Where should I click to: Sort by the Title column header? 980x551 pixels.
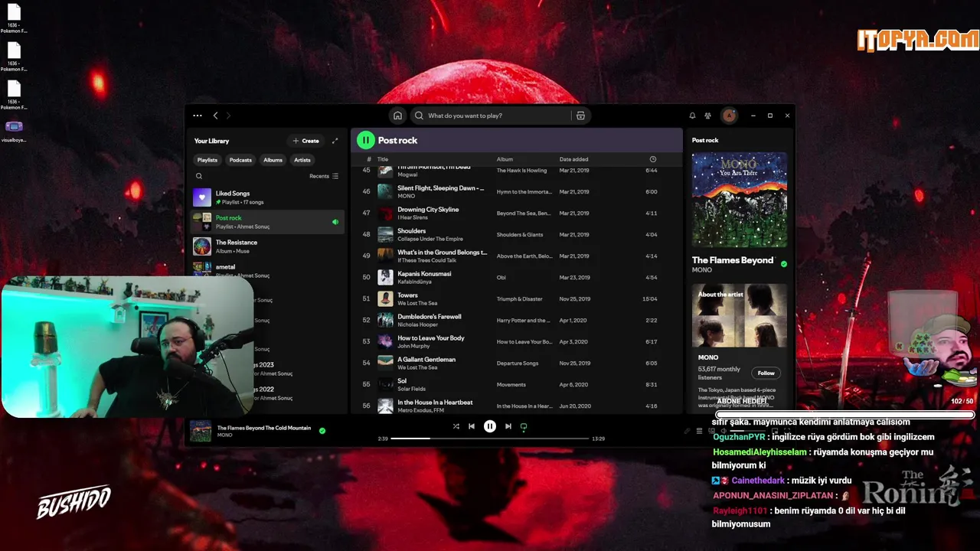click(x=383, y=159)
